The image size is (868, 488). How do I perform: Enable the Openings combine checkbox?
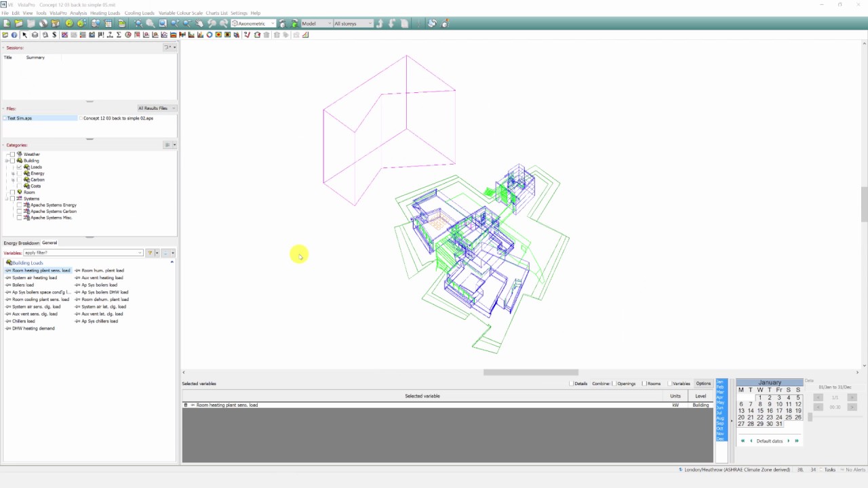(x=614, y=384)
